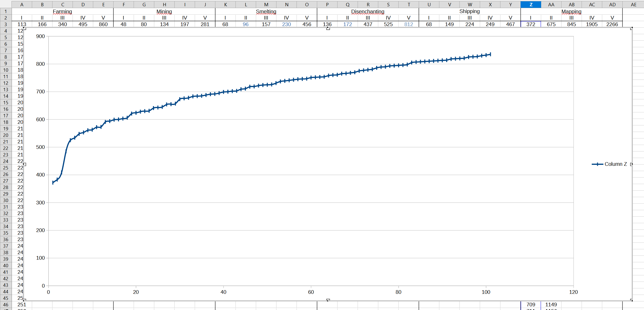Click the chart's y-axis label 500
Viewport: 644px width, 310px height.
pyautogui.click(x=40, y=147)
